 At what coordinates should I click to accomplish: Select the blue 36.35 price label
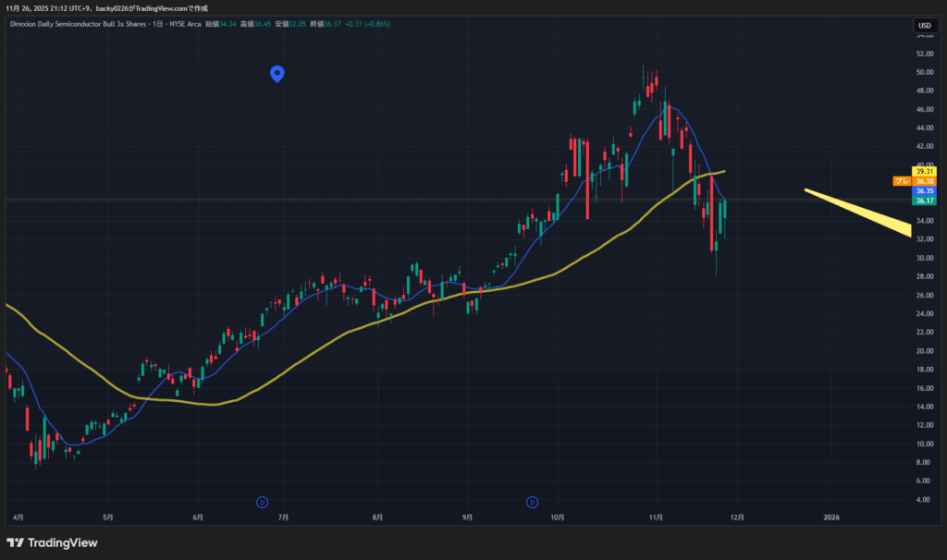pyautogui.click(x=924, y=191)
